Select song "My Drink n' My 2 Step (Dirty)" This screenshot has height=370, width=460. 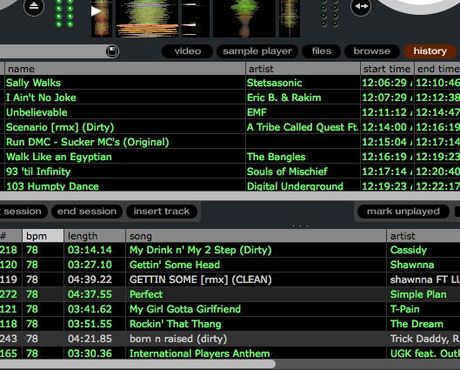click(x=200, y=250)
